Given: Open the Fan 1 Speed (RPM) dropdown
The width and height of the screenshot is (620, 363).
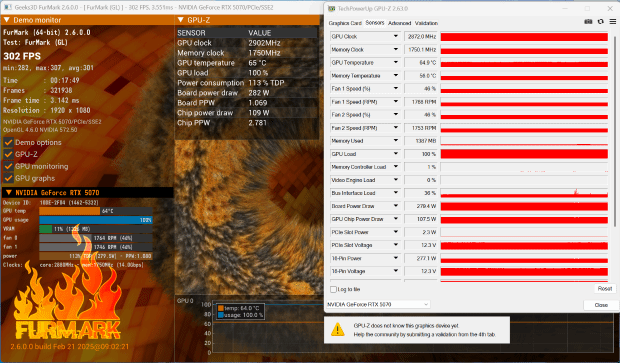Looking at the screenshot, I should click(x=395, y=102).
